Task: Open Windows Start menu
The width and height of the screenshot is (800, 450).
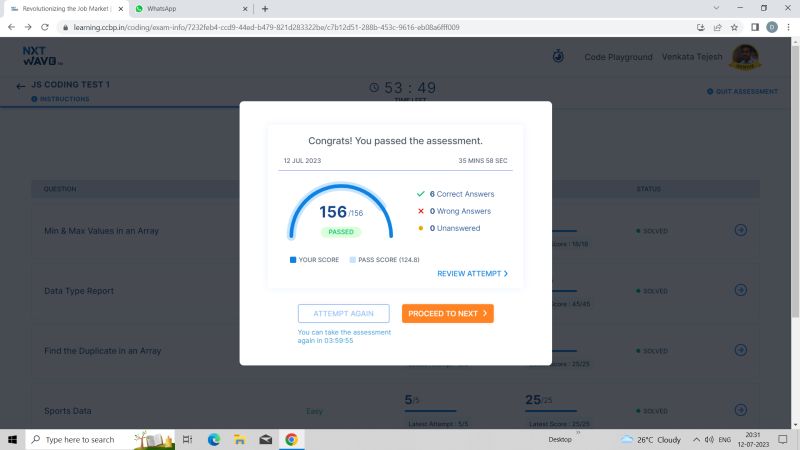Action: click(12, 439)
